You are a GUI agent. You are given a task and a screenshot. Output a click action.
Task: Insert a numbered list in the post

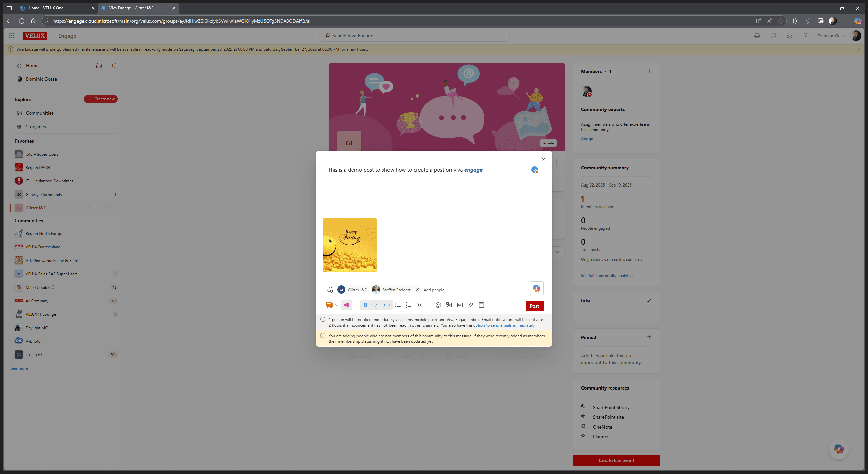click(x=409, y=305)
